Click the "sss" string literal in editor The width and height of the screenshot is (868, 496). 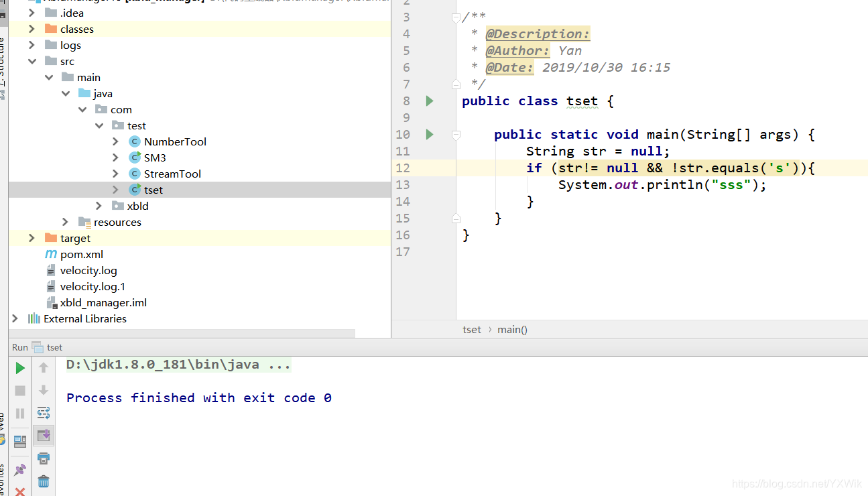(x=731, y=185)
